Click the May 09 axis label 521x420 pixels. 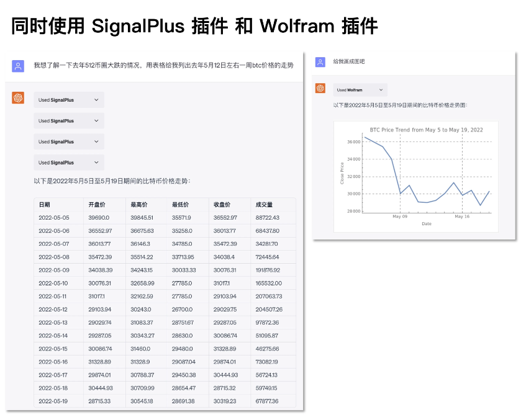(400, 217)
